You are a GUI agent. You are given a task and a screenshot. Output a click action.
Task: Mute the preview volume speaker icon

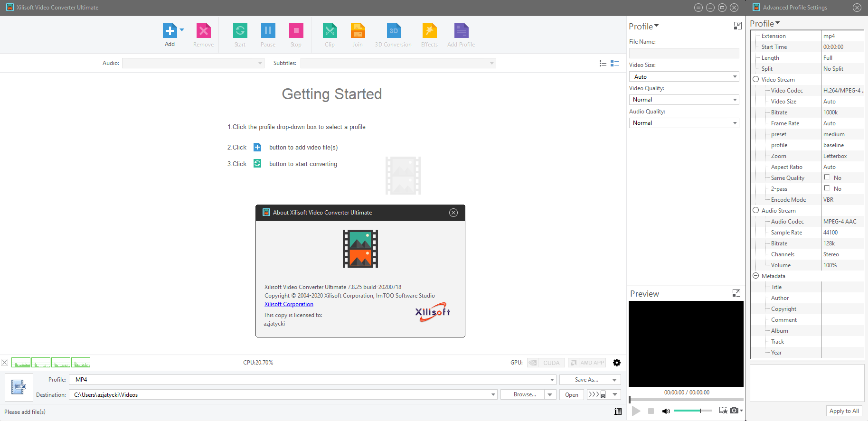[666, 411]
